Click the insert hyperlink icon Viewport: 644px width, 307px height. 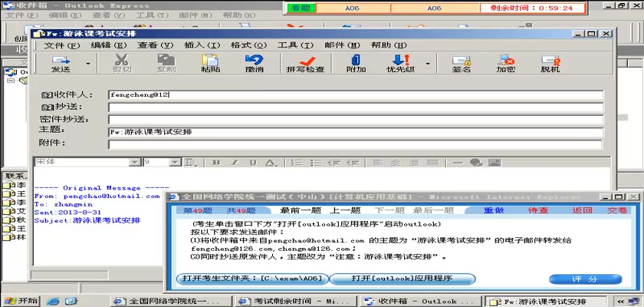(476, 163)
